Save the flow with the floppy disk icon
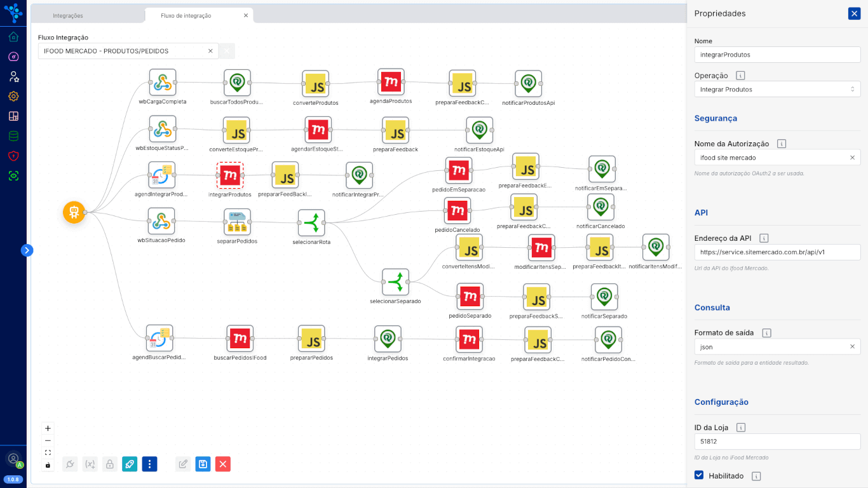Screen dimensions: 868x488 [x=203, y=464]
